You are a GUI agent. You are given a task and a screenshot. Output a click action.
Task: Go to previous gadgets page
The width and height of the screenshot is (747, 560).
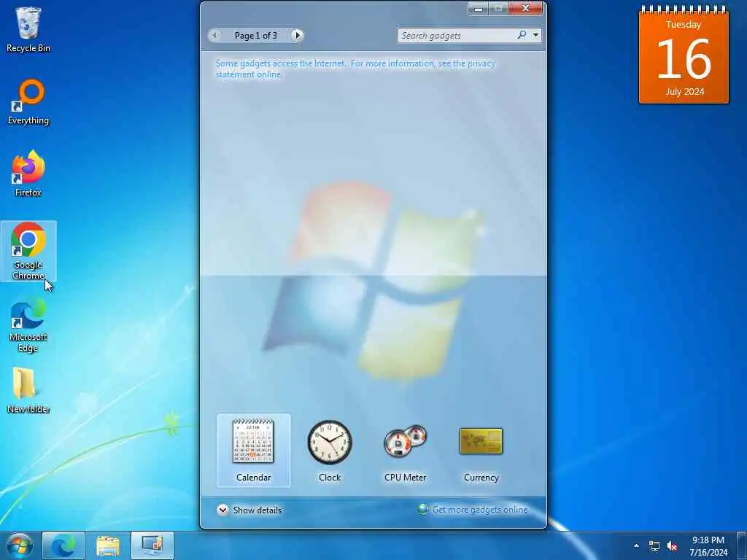[x=214, y=35]
